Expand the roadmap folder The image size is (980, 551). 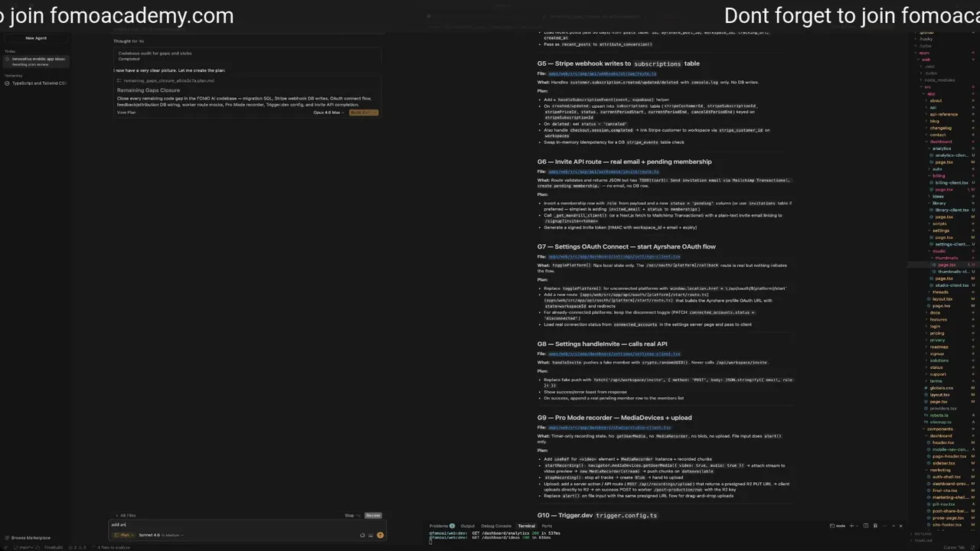[939, 347]
